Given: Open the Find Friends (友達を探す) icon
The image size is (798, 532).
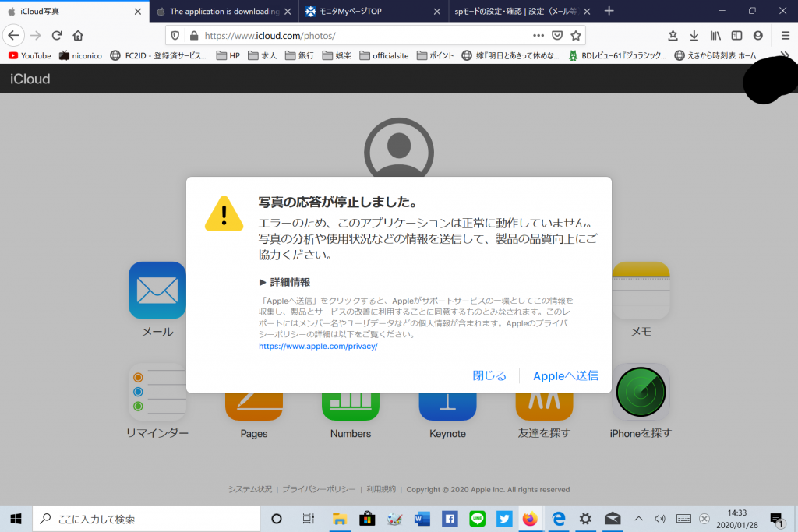Looking at the screenshot, I should pos(544,407).
